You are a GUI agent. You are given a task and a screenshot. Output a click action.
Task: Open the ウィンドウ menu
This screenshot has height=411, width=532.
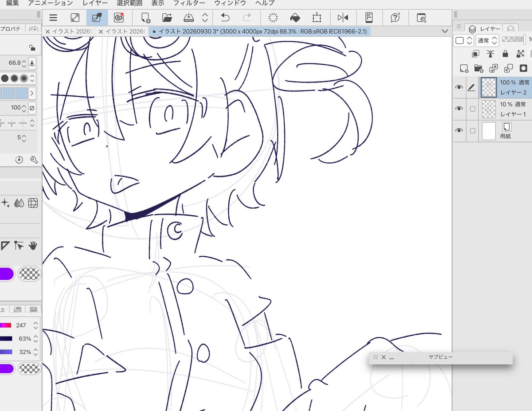(230, 3)
